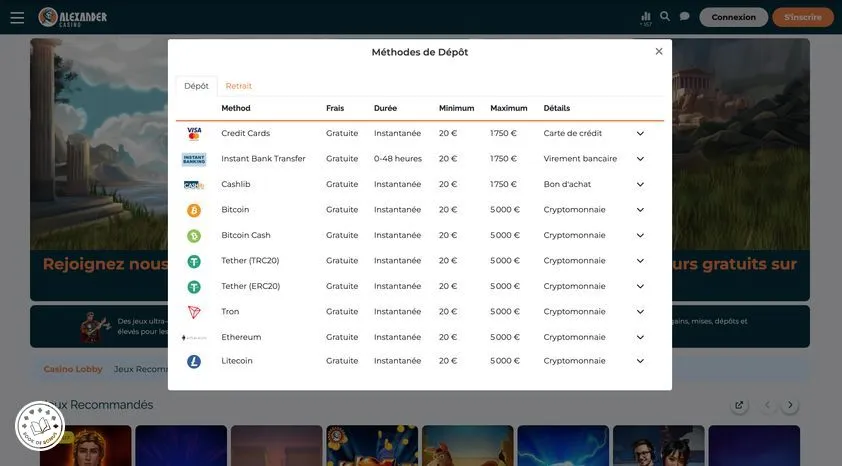Open the chat bubble icon
The image size is (842, 466).
point(684,16)
